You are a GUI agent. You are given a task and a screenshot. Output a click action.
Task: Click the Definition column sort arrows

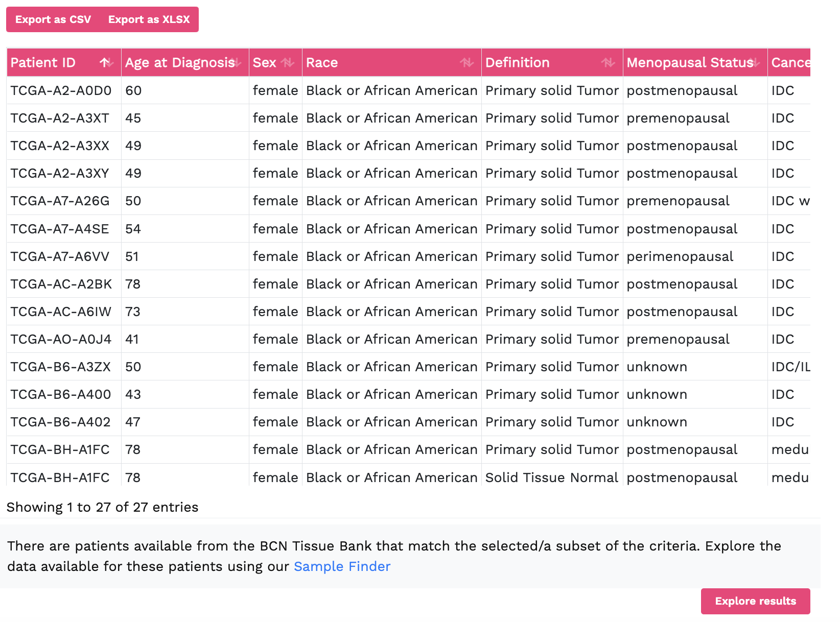[x=608, y=62]
